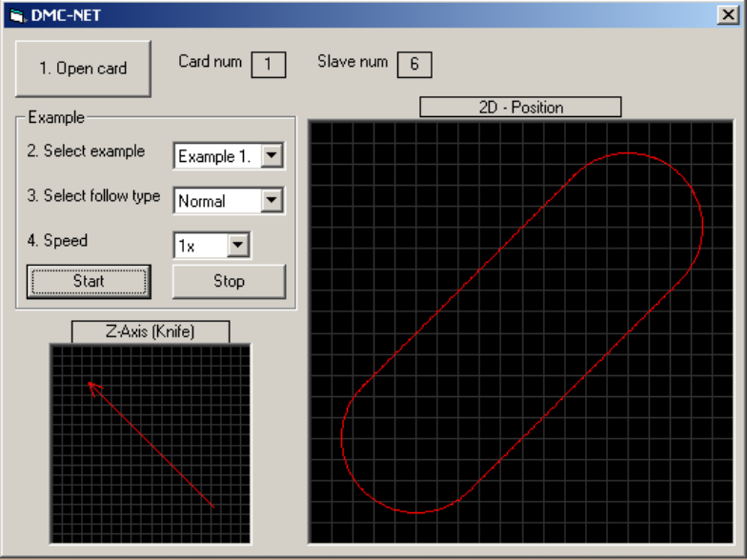
Task: Click the "Slave num" label text
Action: click(x=353, y=61)
